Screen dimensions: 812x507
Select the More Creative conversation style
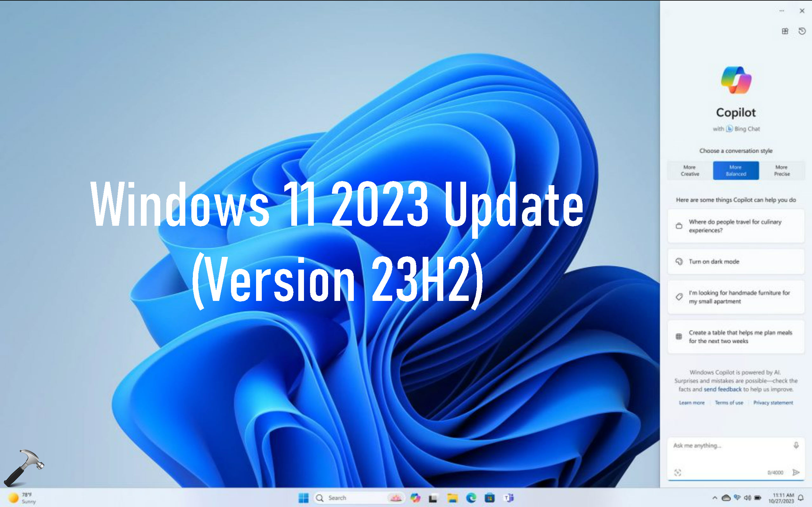click(689, 171)
